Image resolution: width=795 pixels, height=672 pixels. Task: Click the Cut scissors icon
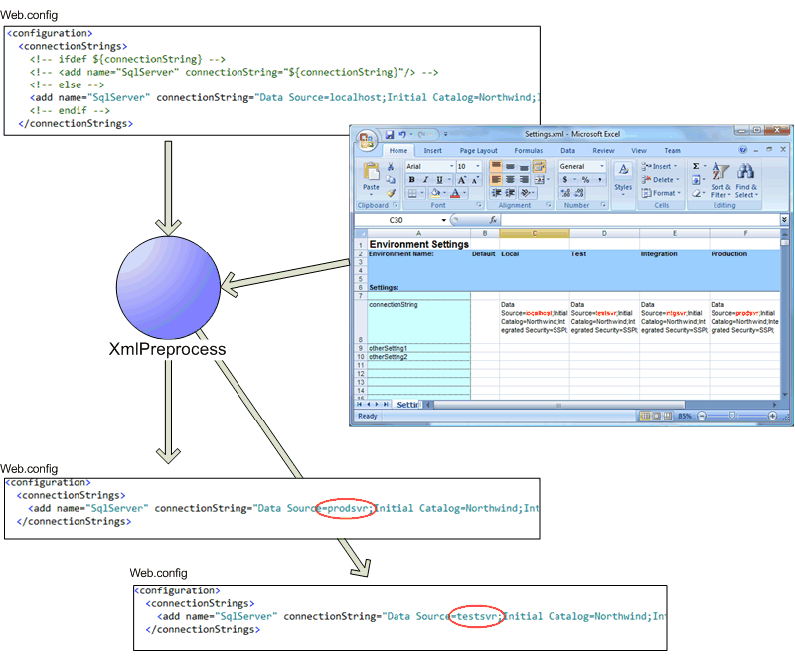pos(391,167)
